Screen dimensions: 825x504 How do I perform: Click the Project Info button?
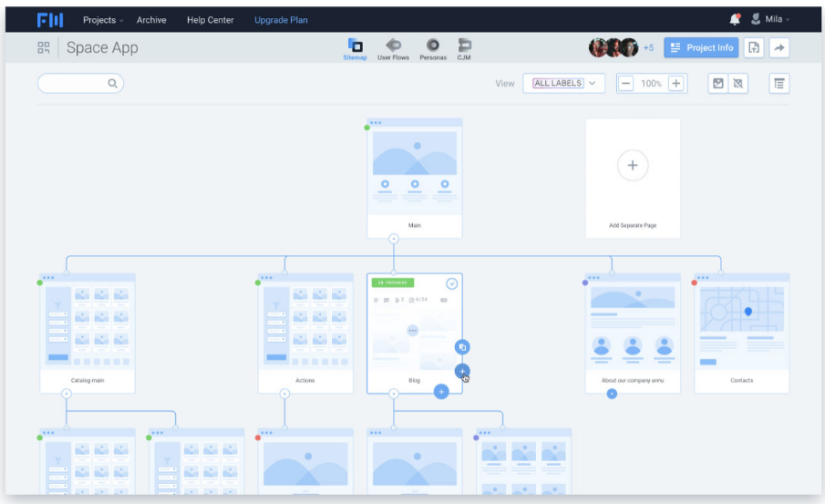[x=701, y=47]
